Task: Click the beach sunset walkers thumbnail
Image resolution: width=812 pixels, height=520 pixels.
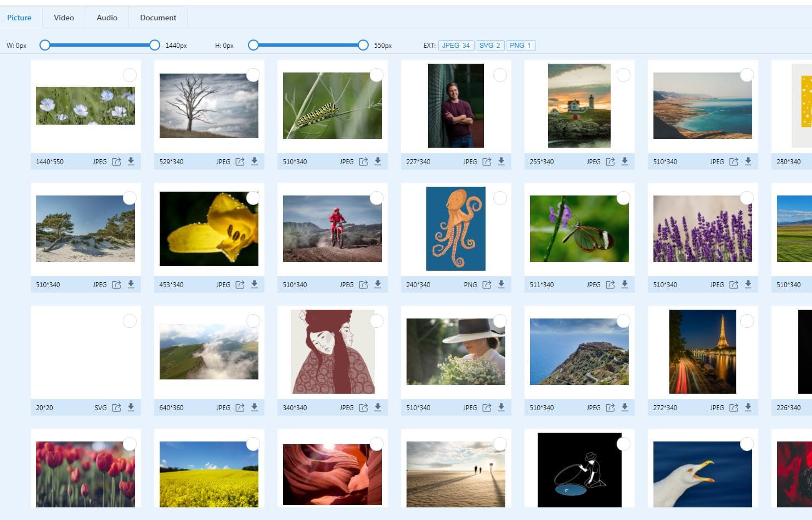Action: pyautogui.click(x=456, y=474)
